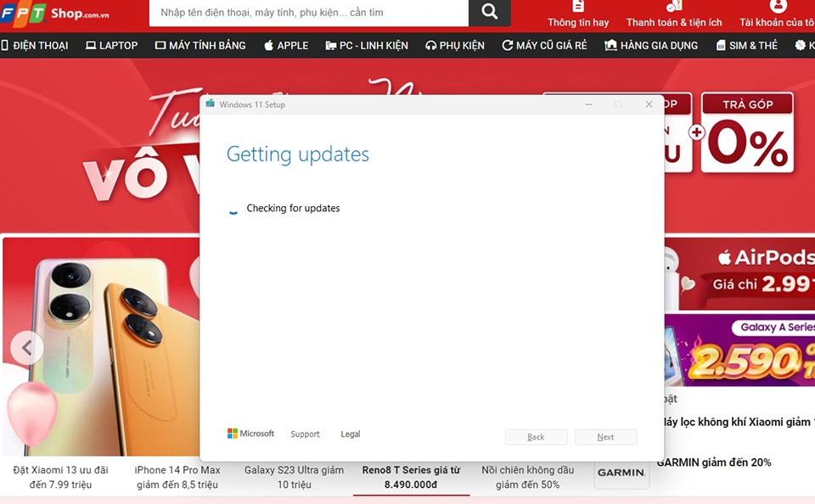Open the AirPods promotion banner
This screenshot has width=815, height=504.
pyautogui.click(x=739, y=272)
